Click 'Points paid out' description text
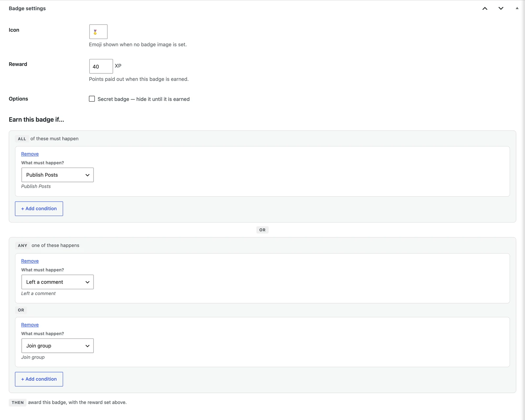The image size is (525, 420). point(139,79)
